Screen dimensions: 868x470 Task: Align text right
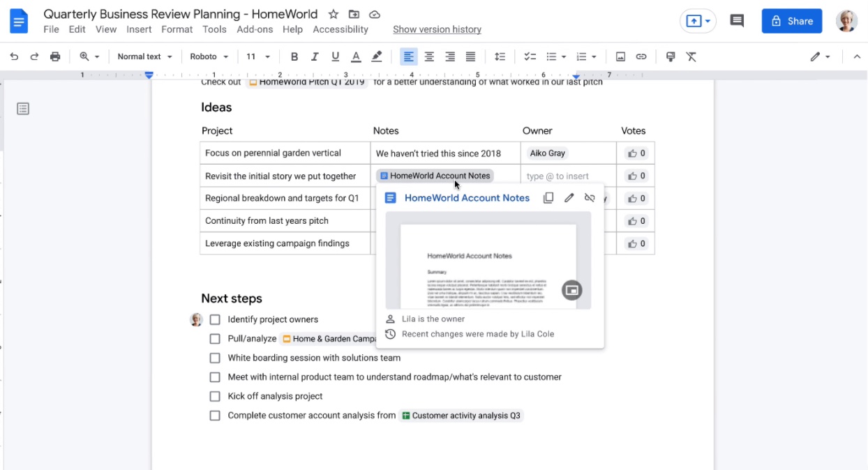450,56
